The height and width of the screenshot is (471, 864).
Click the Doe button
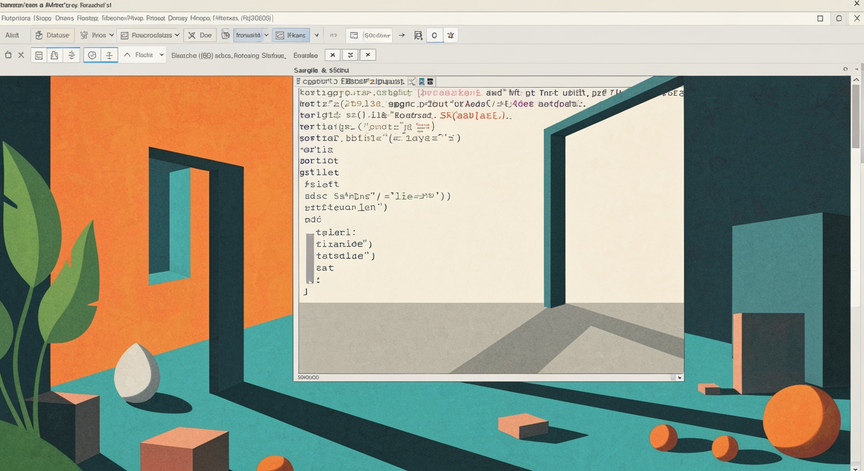[x=199, y=35]
